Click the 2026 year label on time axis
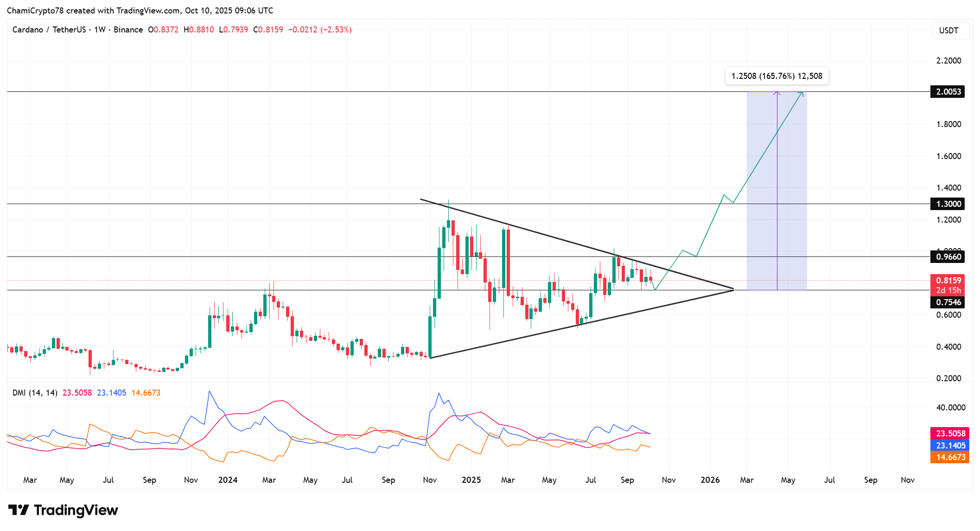 710,480
